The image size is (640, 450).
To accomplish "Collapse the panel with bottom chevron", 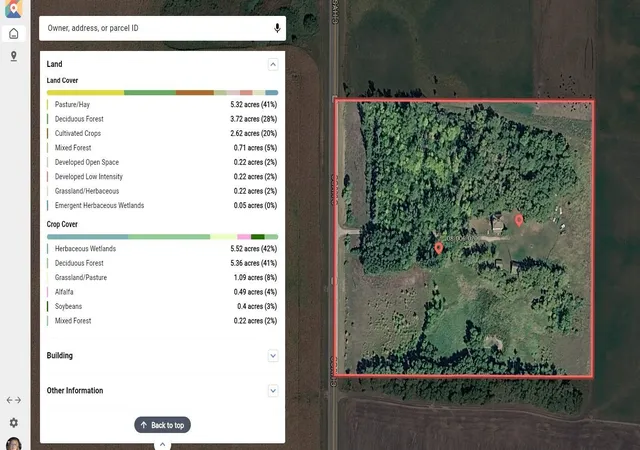I will (162, 444).
